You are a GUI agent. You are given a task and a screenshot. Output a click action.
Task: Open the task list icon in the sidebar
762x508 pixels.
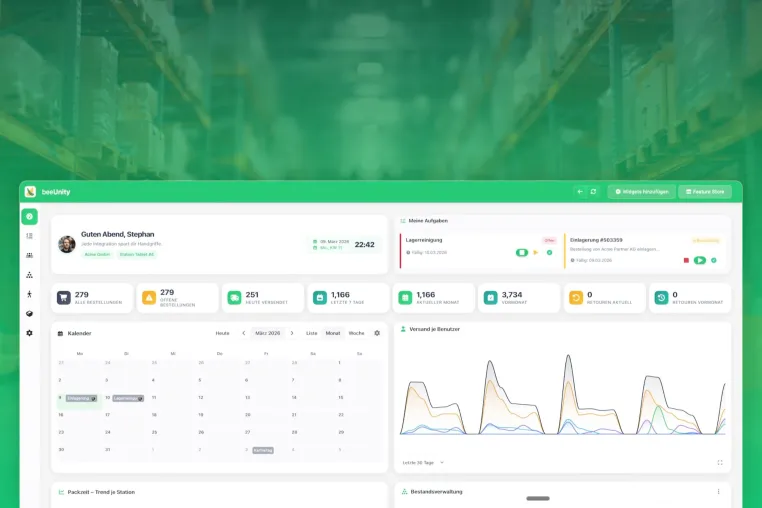coord(29,236)
